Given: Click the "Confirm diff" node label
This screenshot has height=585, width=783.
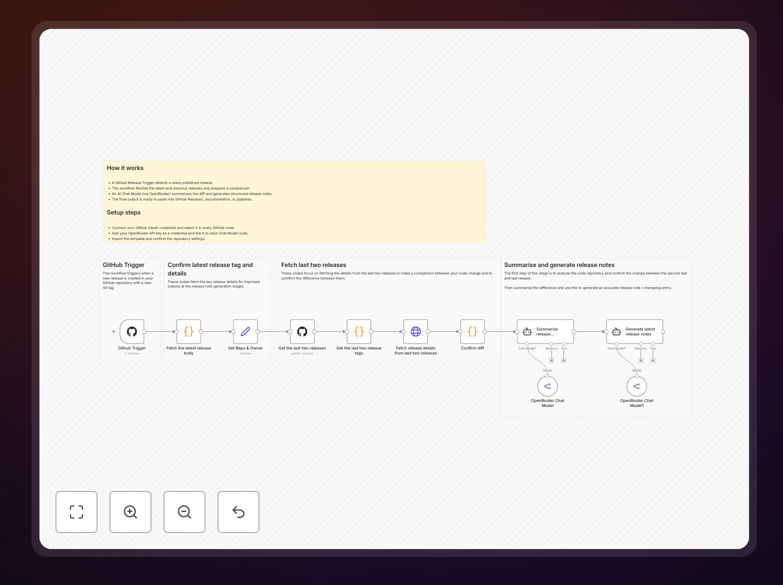Looking at the screenshot, I should pyautogui.click(x=472, y=348).
